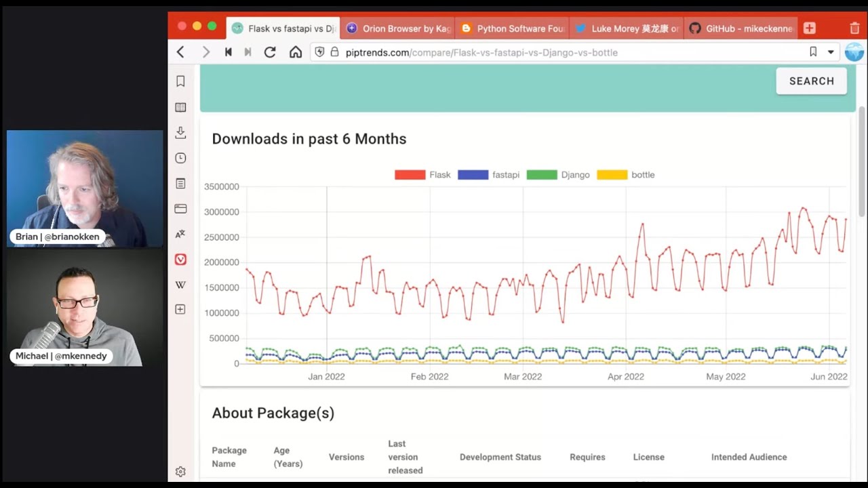Click the 'Michael | @mkennedy' name label
Image resolution: width=868 pixels, height=488 pixels.
pos(61,356)
